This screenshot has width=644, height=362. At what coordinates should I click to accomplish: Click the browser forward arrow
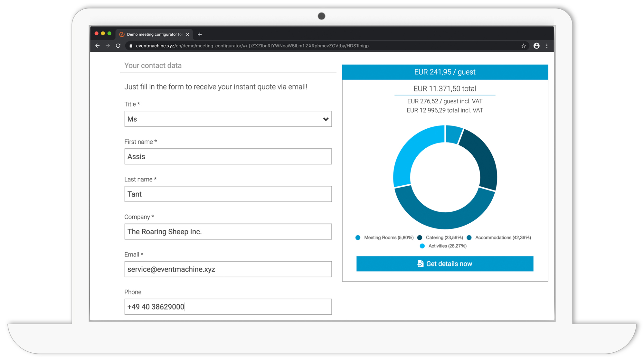[x=108, y=46]
